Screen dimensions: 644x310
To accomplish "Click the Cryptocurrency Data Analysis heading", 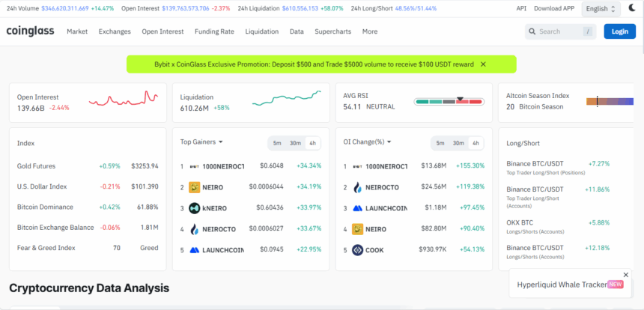I will point(89,288).
